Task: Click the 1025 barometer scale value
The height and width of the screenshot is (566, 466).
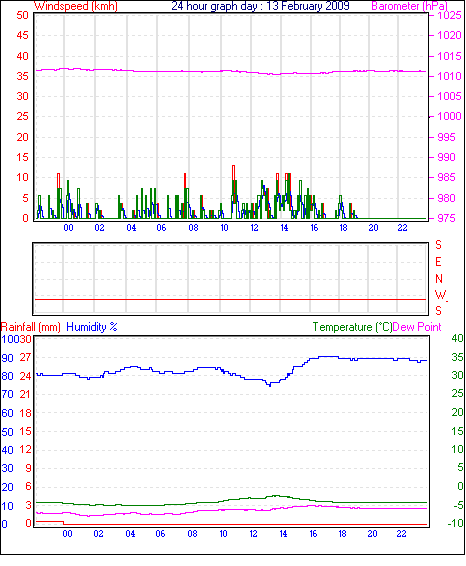Action: pos(449,16)
